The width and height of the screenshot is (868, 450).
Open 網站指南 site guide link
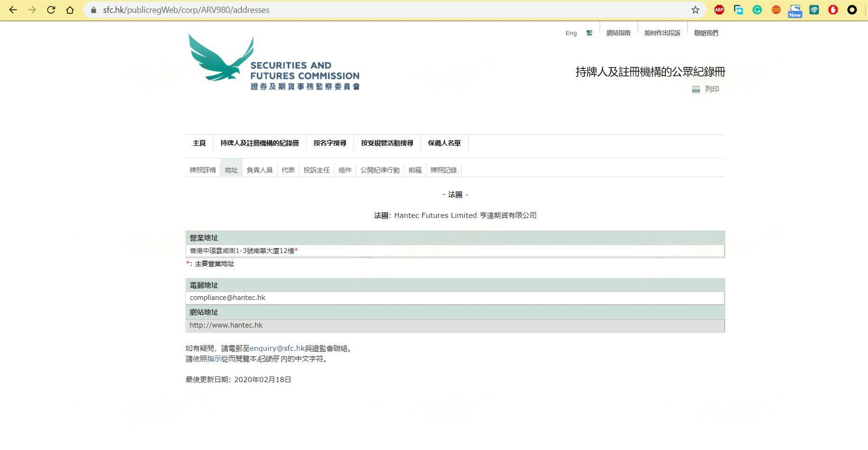(619, 33)
